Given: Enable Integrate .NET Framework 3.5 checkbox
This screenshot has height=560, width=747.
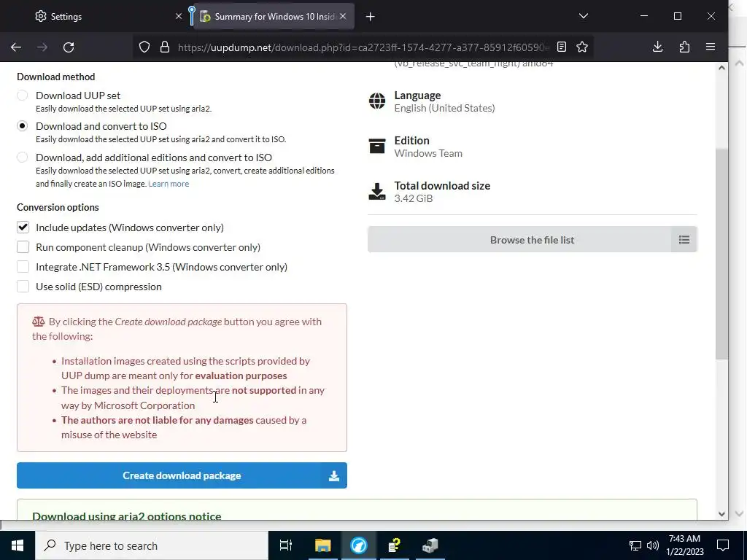Looking at the screenshot, I should [23, 267].
